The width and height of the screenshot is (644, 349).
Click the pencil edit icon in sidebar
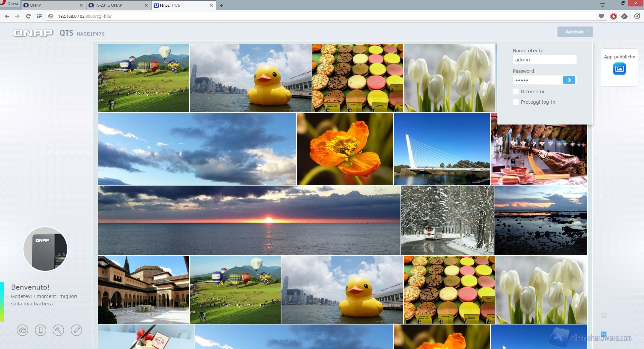[76, 330]
